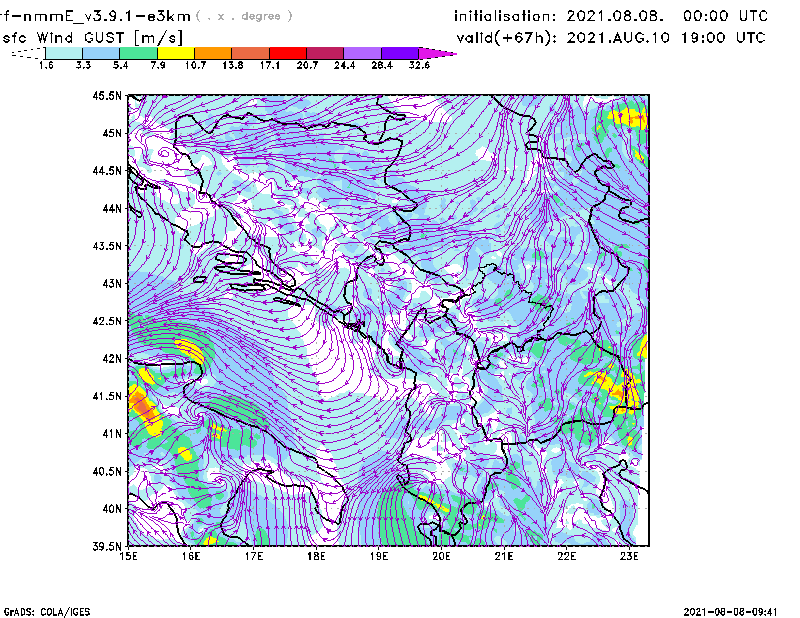Click the 23E longitude label
The height and width of the screenshot is (618, 800).
(629, 556)
